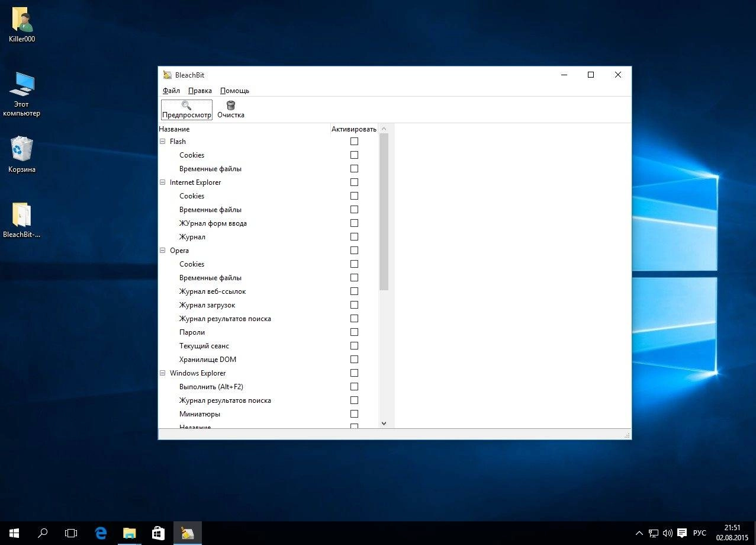The image size is (756, 545).
Task: Open File Explorer from the taskbar
Action: point(129,533)
